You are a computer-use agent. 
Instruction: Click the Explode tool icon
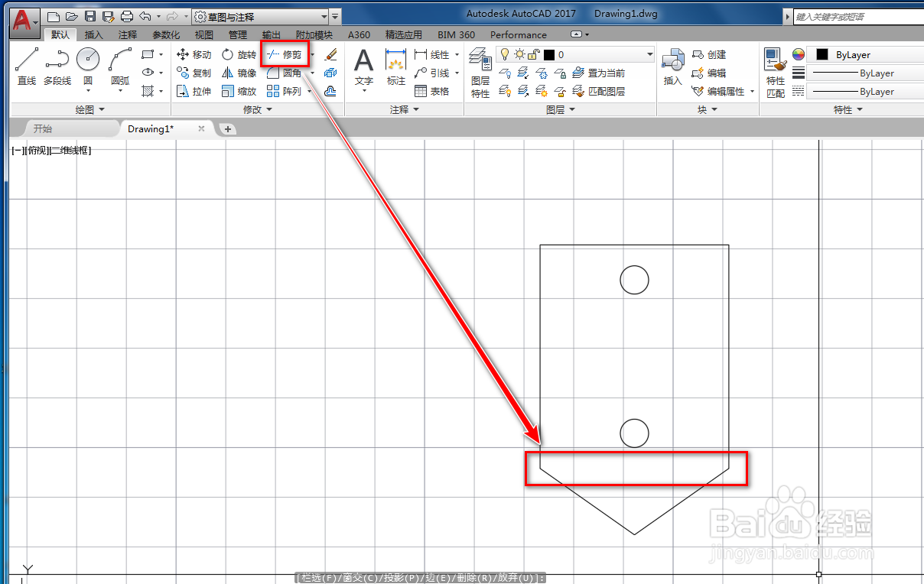pyautogui.click(x=330, y=73)
